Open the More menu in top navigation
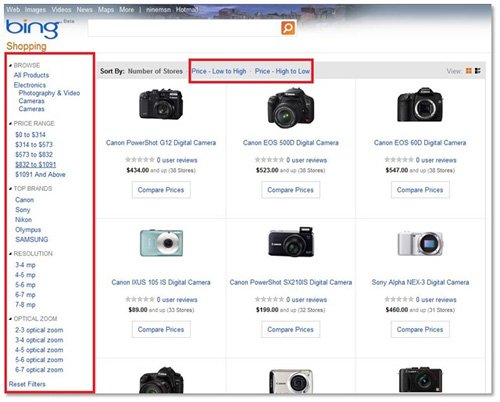Screen dimensions: 500x402 [x=127, y=9]
